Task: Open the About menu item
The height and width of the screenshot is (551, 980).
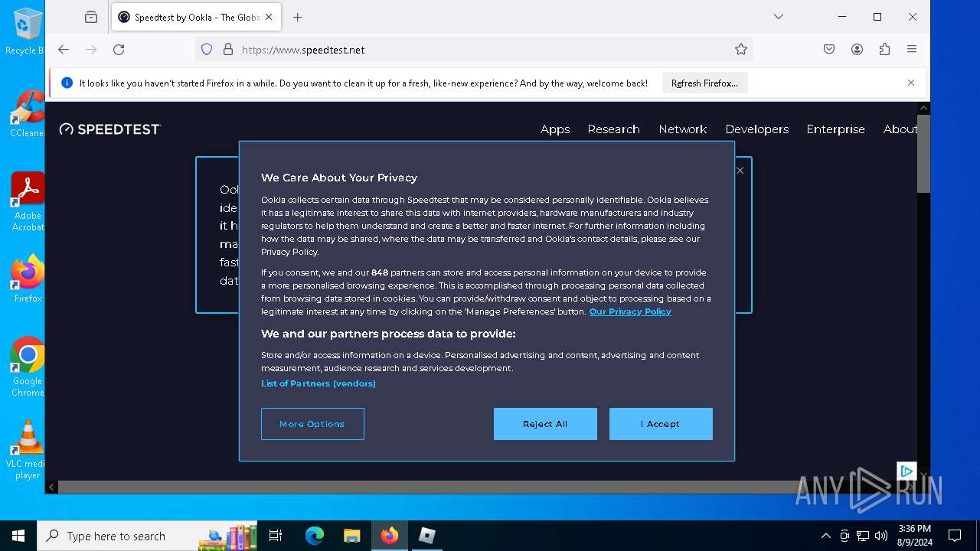Action: (900, 129)
